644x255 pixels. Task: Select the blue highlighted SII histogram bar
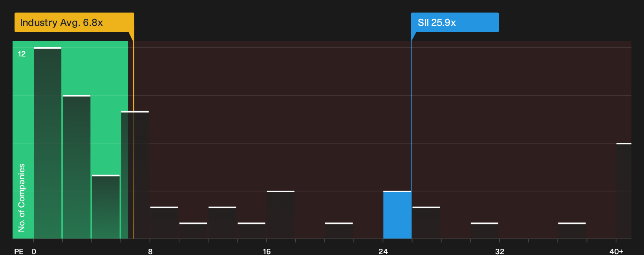click(x=397, y=215)
